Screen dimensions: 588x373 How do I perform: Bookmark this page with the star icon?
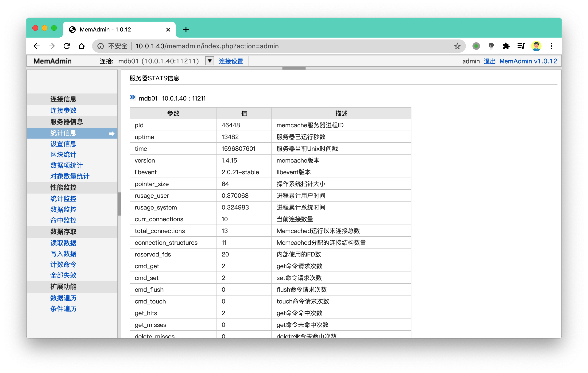pos(457,46)
